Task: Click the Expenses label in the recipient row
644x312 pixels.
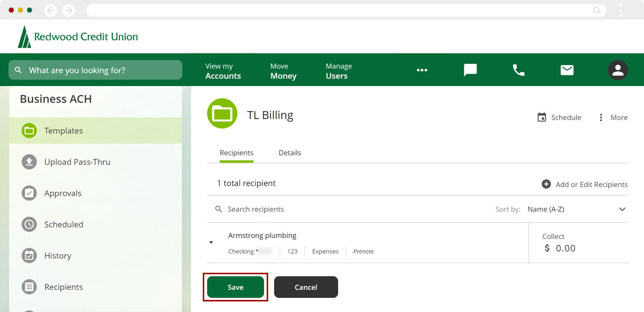Action: click(x=325, y=251)
